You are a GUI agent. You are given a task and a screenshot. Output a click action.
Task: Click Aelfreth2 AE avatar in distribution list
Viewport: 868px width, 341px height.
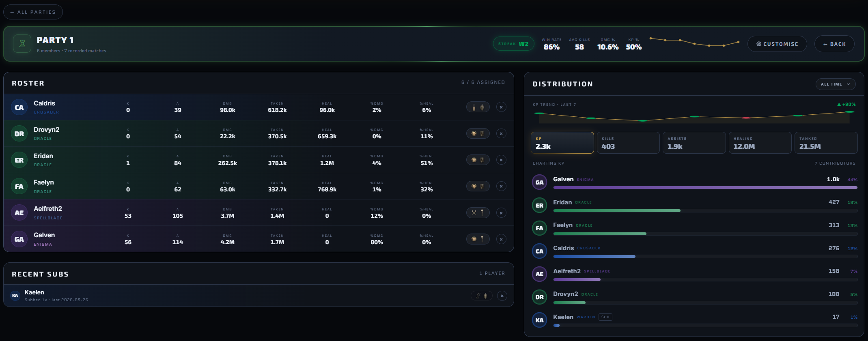(x=539, y=274)
